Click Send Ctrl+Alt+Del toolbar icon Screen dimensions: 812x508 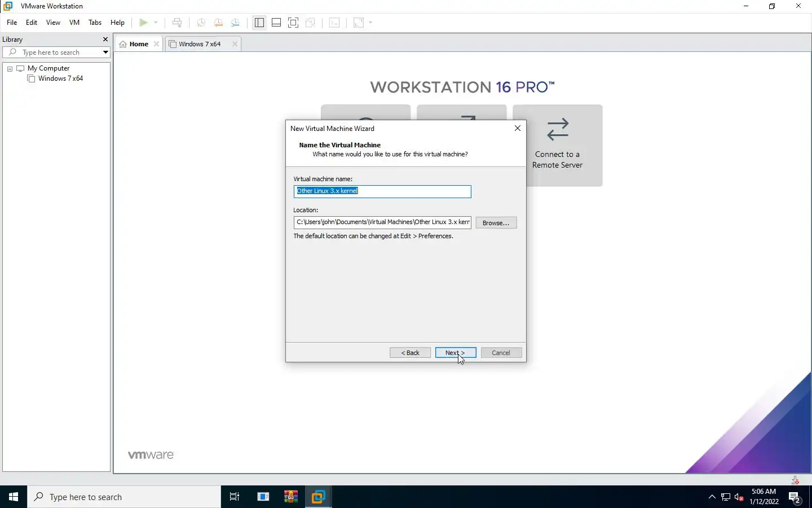[x=177, y=23]
